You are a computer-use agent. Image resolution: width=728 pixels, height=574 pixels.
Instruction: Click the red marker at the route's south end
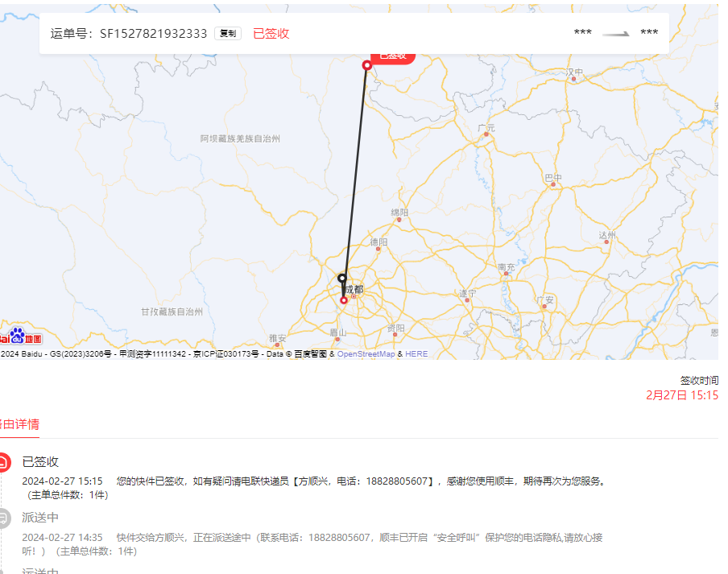coord(344,301)
